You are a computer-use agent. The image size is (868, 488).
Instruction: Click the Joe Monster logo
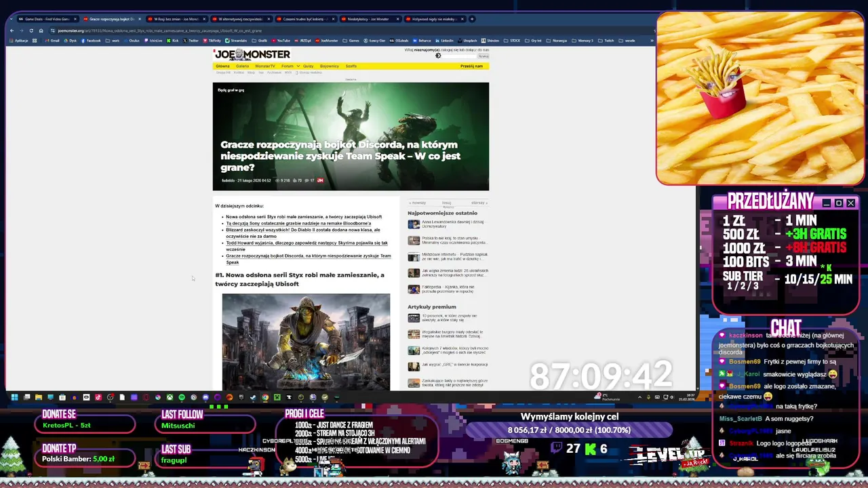click(x=252, y=54)
